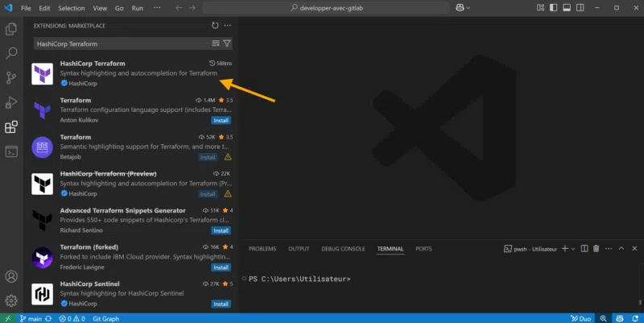Click the developper-avec-gitlab command center
The image size is (644, 323).
pos(326,8)
